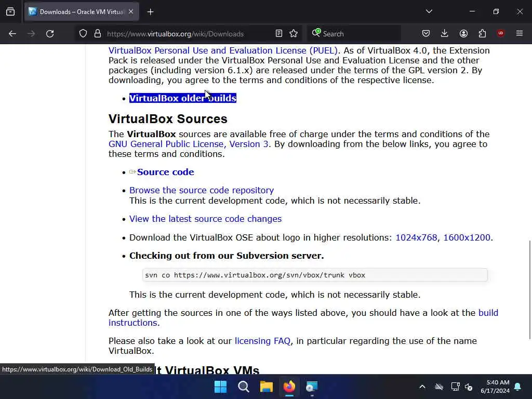Bookmark this page with star icon
Image resolution: width=532 pixels, height=399 pixels.
tap(294, 34)
